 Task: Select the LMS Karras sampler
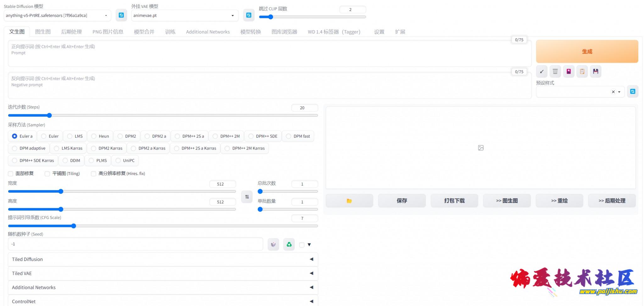coord(68,148)
